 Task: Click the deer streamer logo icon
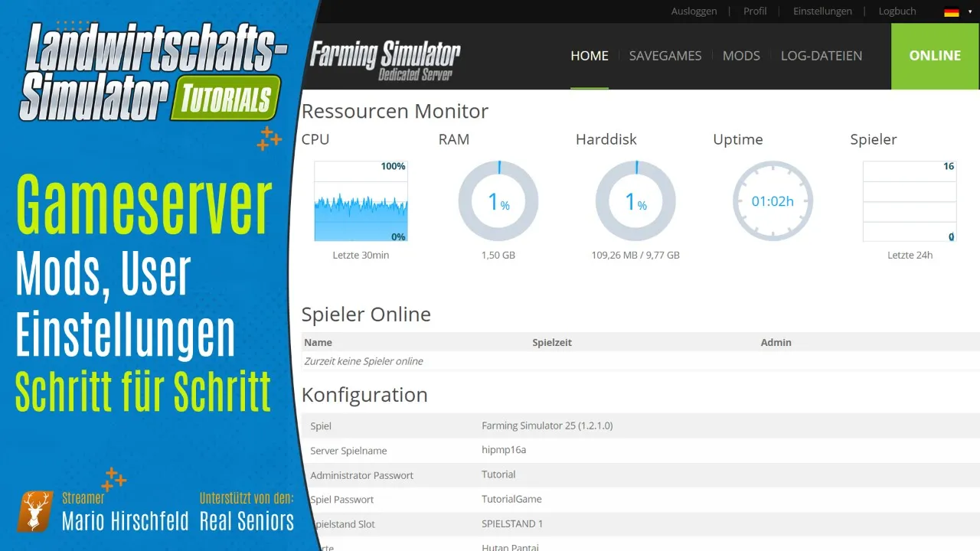point(35,511)
